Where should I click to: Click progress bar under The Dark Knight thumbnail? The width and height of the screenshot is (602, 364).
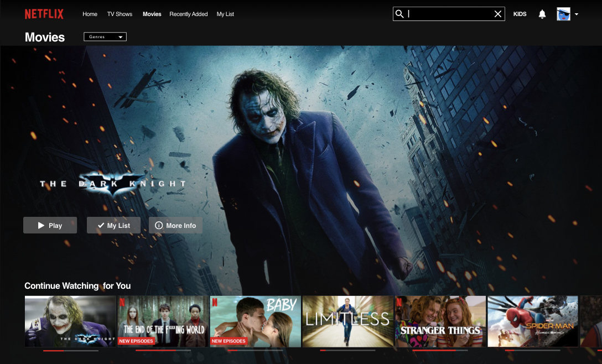coord(71,351)
